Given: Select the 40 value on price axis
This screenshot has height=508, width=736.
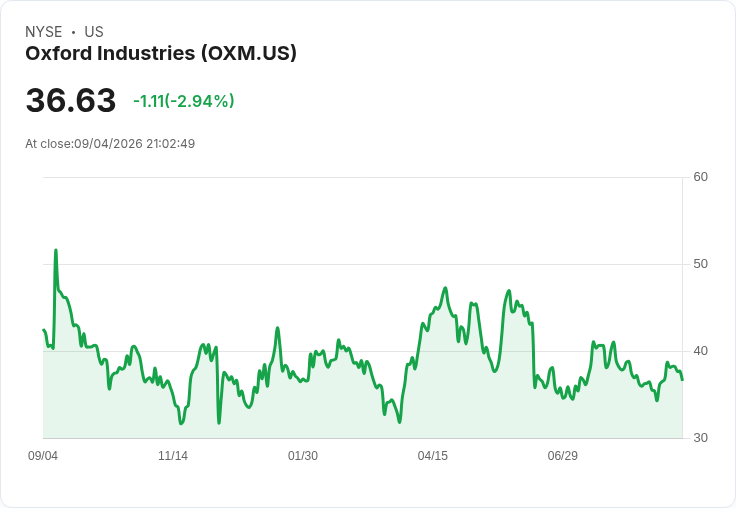Looking at the screenshot, I should (700, 351).
